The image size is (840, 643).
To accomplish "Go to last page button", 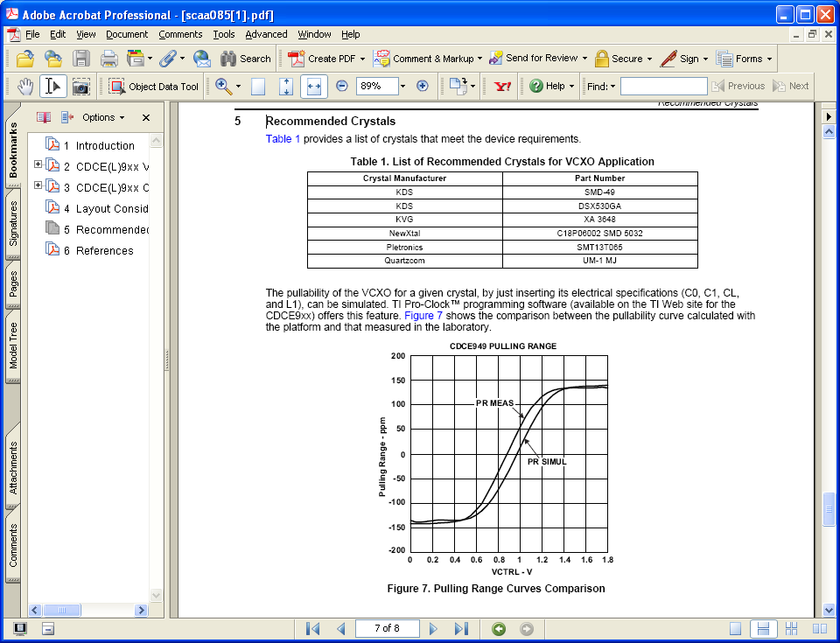I will (x=461, y=628).
